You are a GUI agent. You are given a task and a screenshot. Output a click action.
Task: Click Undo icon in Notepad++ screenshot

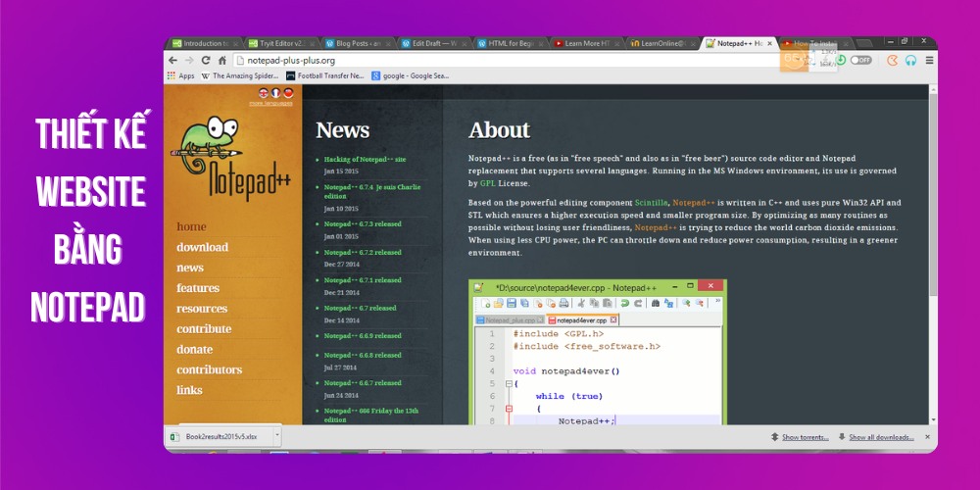625,303
